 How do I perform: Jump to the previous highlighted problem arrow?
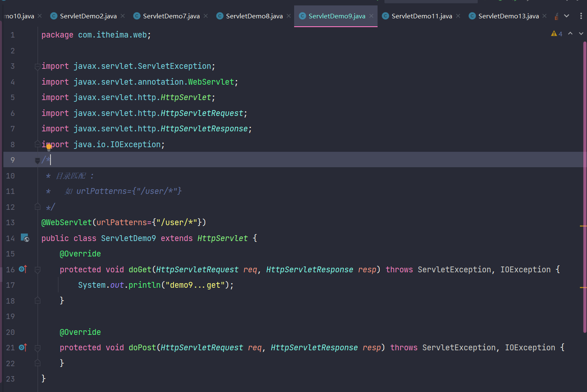(x=570, y=33)
